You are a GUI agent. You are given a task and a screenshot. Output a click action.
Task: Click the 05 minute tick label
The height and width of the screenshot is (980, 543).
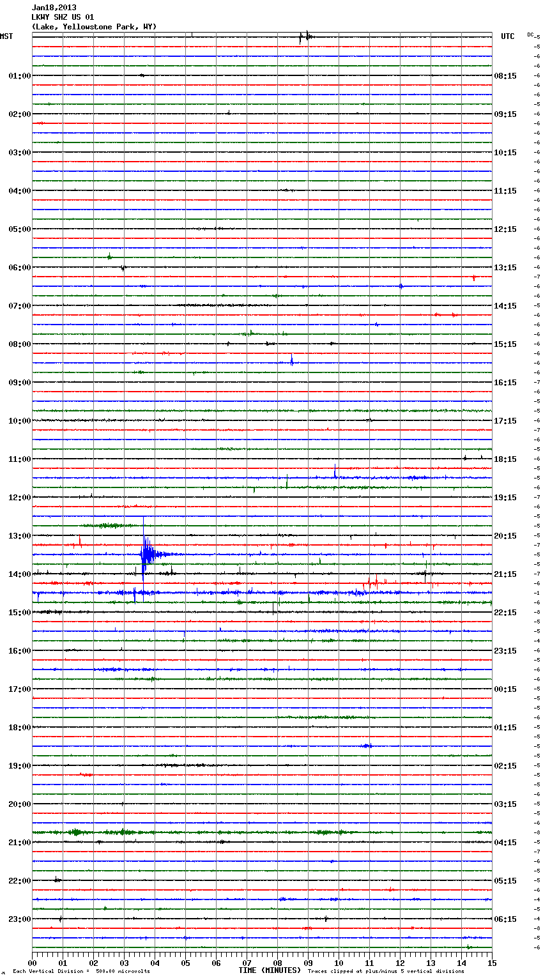(x=185, y=963)
